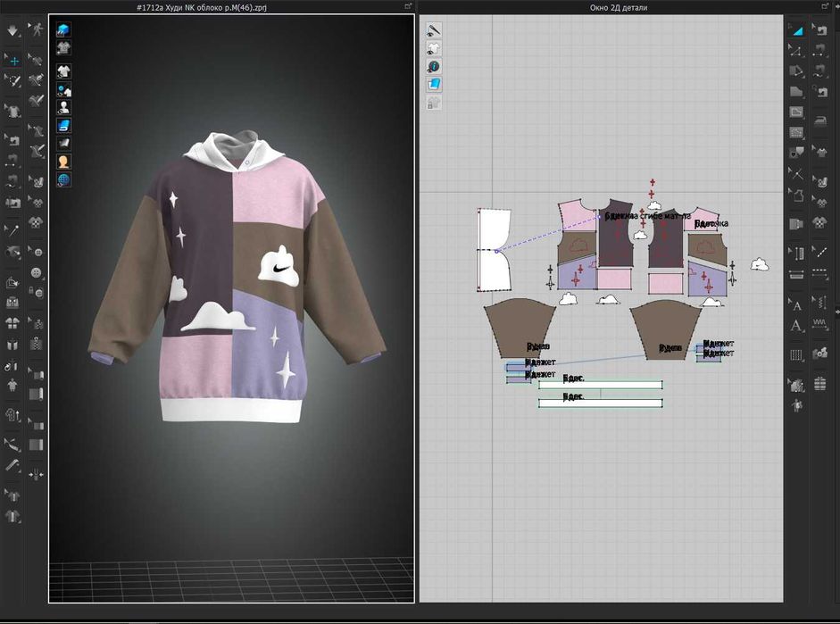Pick the Tack pin tool in 3D toolbar
The image size is (840, 624).
[x=12, y=231]
